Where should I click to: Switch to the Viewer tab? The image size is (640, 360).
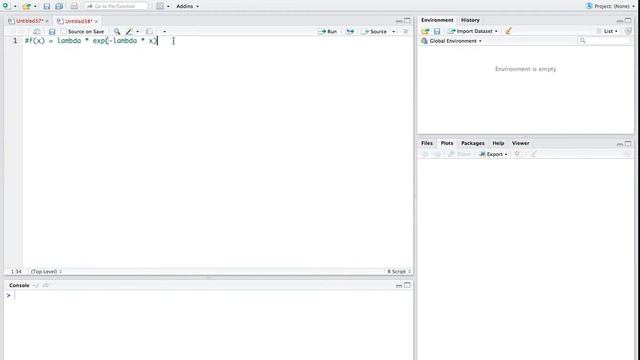520,143
